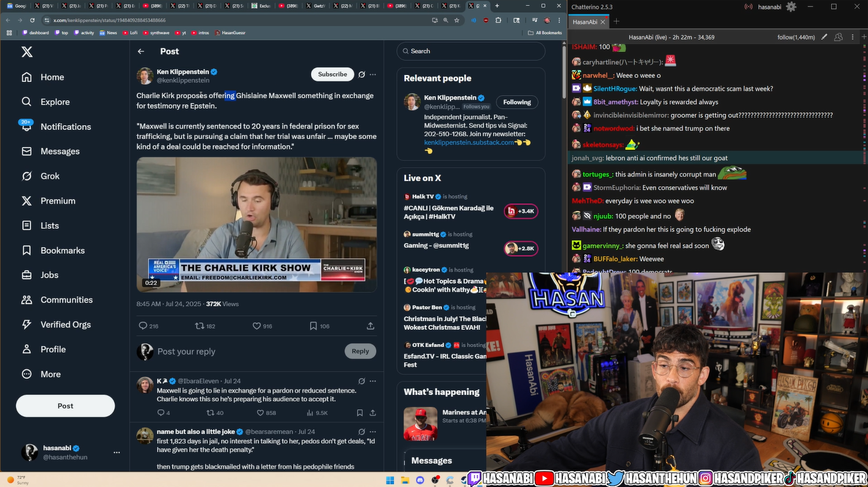Toggle Chatterino moderation mode sword icon
Screen dimensions: 868x487
coord(824,37)
